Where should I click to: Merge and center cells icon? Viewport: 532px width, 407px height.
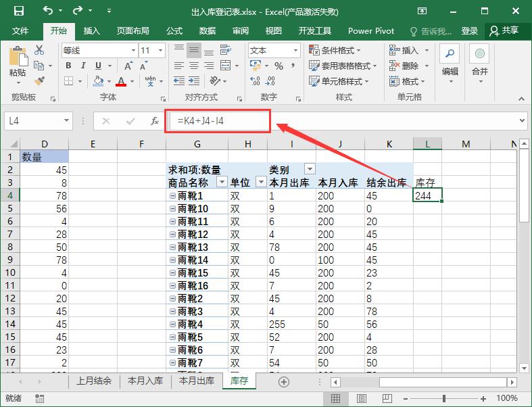coord(225,66)
